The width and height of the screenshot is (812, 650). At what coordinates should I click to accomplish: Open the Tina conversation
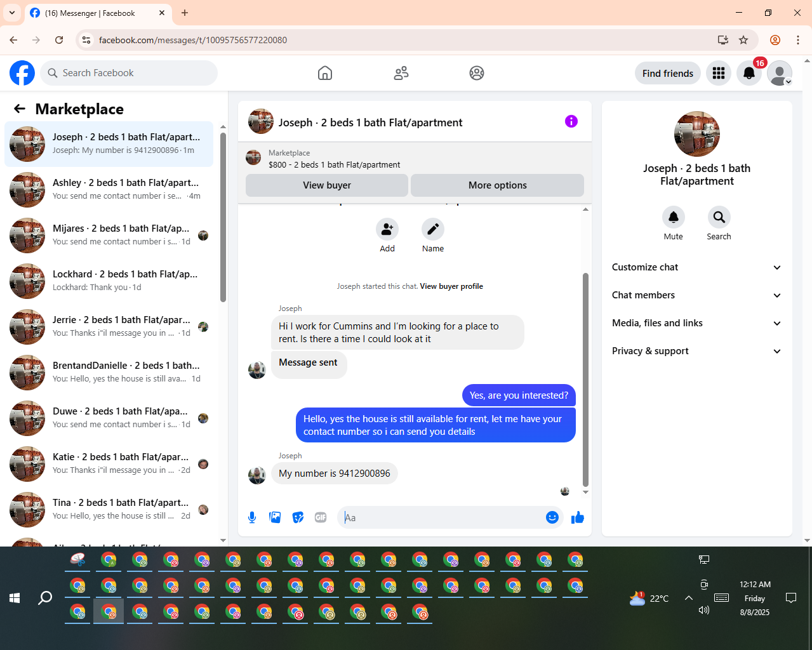tap(109, 510)
